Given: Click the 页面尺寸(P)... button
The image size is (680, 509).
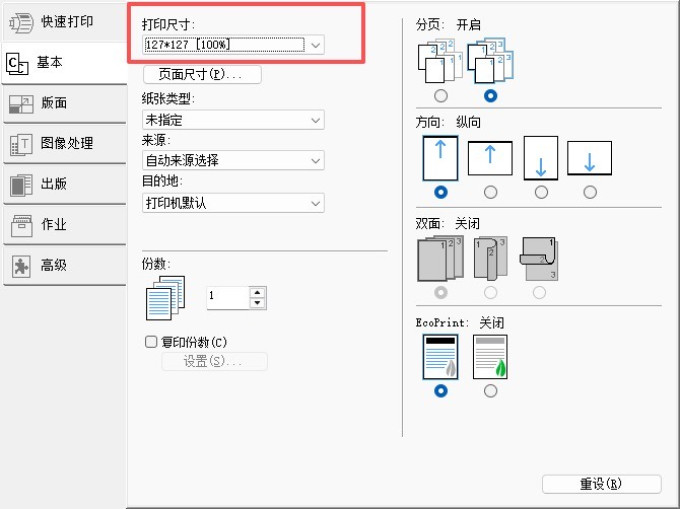Looking at the screenshot, I should click(x=202, y=75).
